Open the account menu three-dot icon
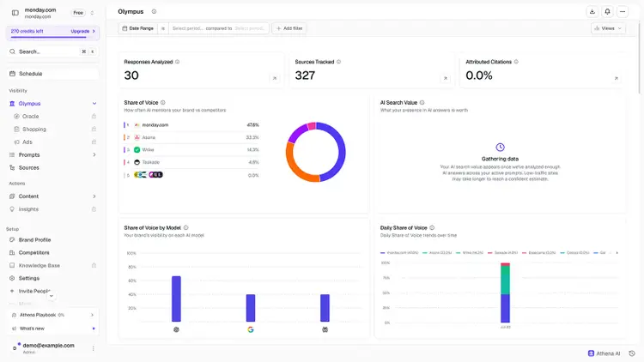The height and width of the screenshot is (362, 644). (x=94, y=348)
